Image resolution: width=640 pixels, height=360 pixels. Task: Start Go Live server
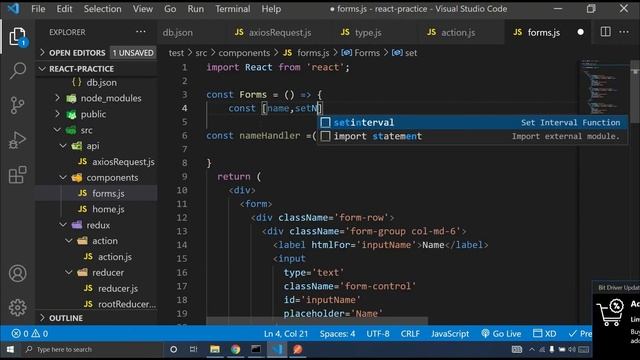coord(501,333)
